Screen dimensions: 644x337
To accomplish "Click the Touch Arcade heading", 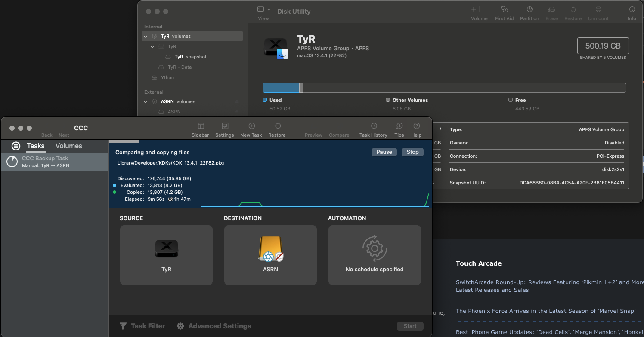I will (x=479, y=263).
